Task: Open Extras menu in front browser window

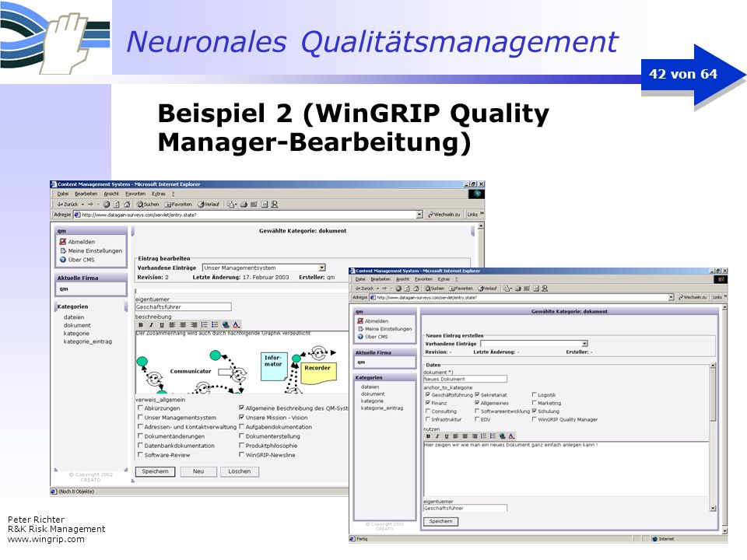Action: tap(444, 279)
